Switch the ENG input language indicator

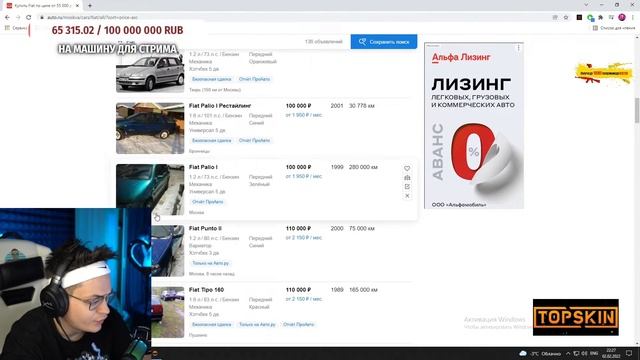(x=594, y=353)
